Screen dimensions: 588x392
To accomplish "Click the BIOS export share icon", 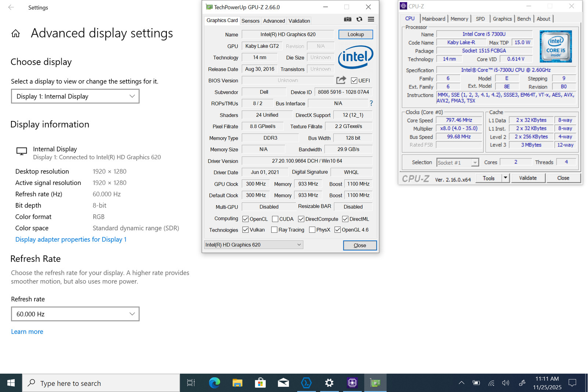I will [x=341, y=80].
